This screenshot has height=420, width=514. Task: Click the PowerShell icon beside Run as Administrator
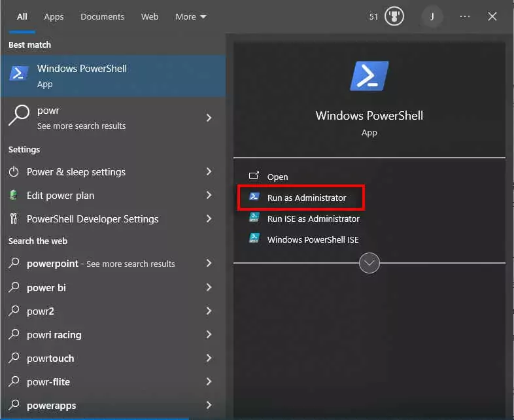(254, 198)
